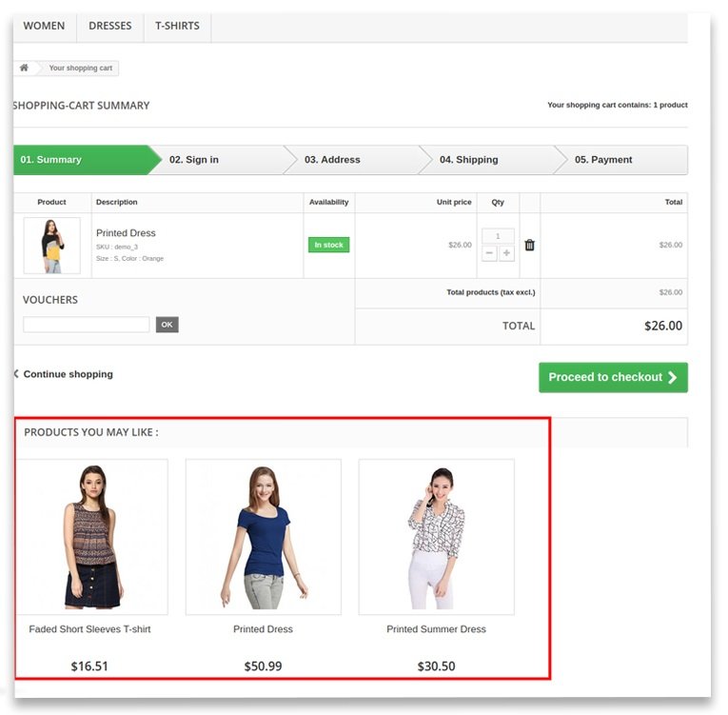The width and height of the screenshot is (728, 715).
Task: Open the blue top Printed Dress image
Action: (x=264, y=537)
